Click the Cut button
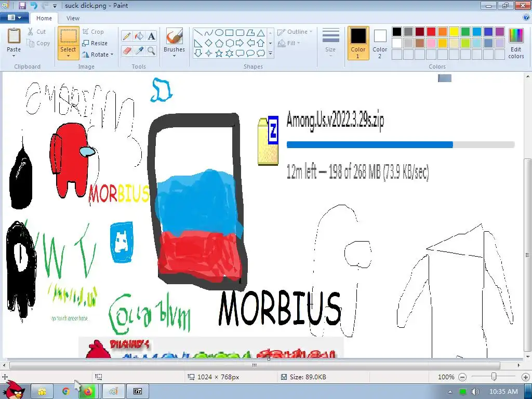The image size is (532, 399). 37,32
